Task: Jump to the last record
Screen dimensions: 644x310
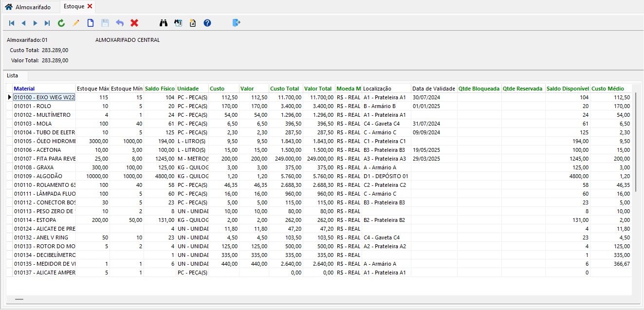Action: pyautogui.click(x=47, y=23)
